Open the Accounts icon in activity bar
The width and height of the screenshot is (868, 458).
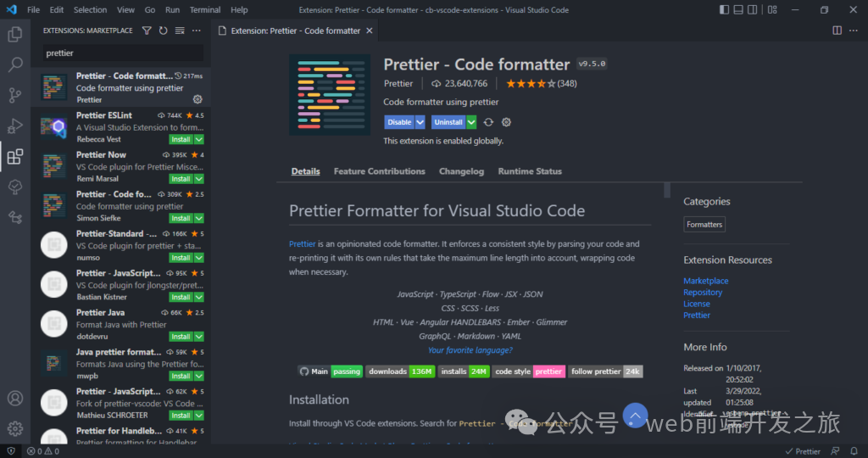coord(15,398)
